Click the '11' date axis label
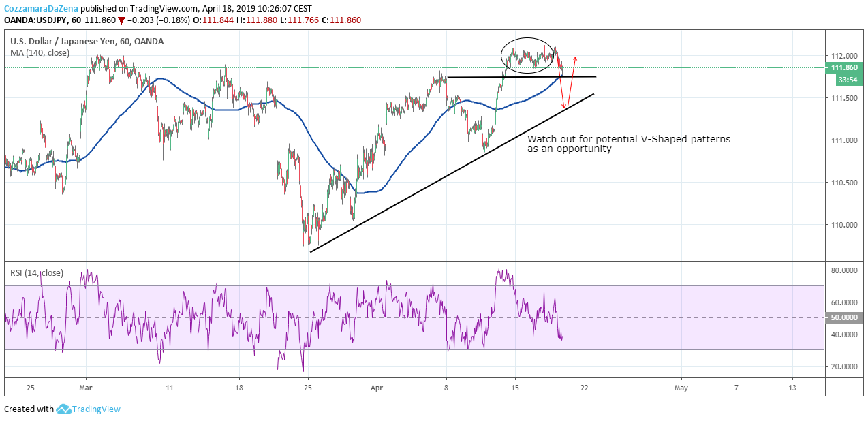 point(169,387)
